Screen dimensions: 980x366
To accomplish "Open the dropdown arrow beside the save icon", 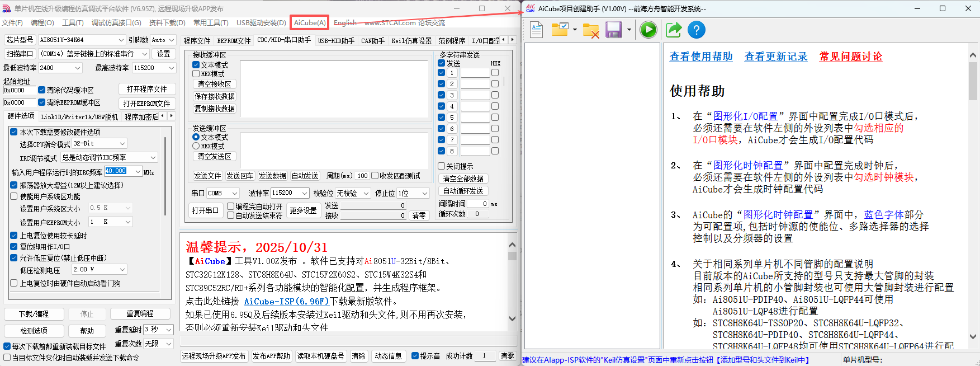I will [629, 30].
